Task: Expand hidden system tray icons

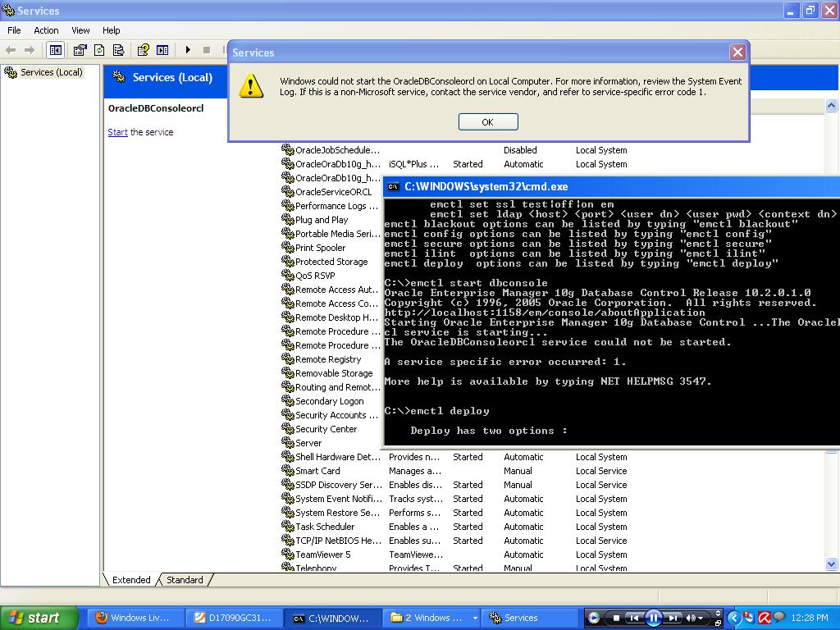Action: pos(736,618)
